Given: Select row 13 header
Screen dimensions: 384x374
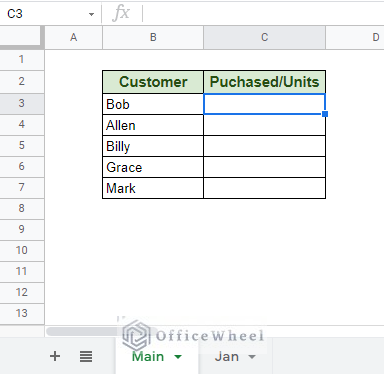Looking at the screenshot, I should tap(22, 314).
